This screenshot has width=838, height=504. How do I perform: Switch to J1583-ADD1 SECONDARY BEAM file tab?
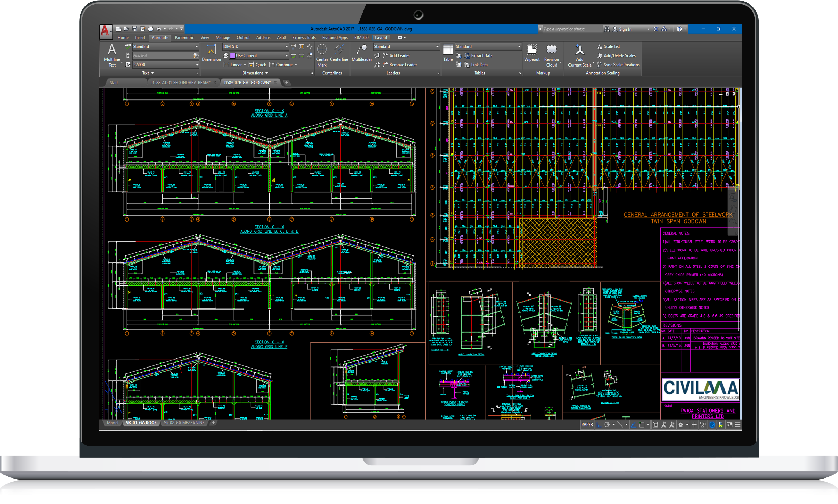(x=180, y=83)
